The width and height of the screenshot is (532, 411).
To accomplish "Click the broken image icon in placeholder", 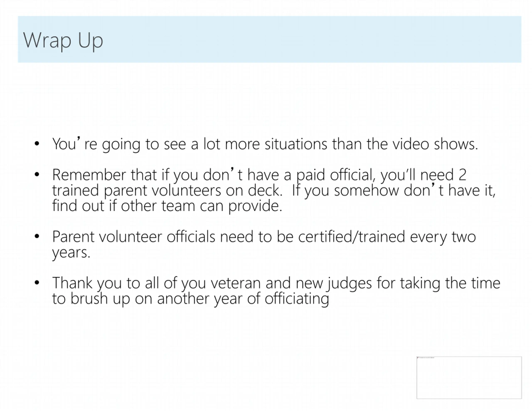I will pyautogui.click(x=418, y=358).
